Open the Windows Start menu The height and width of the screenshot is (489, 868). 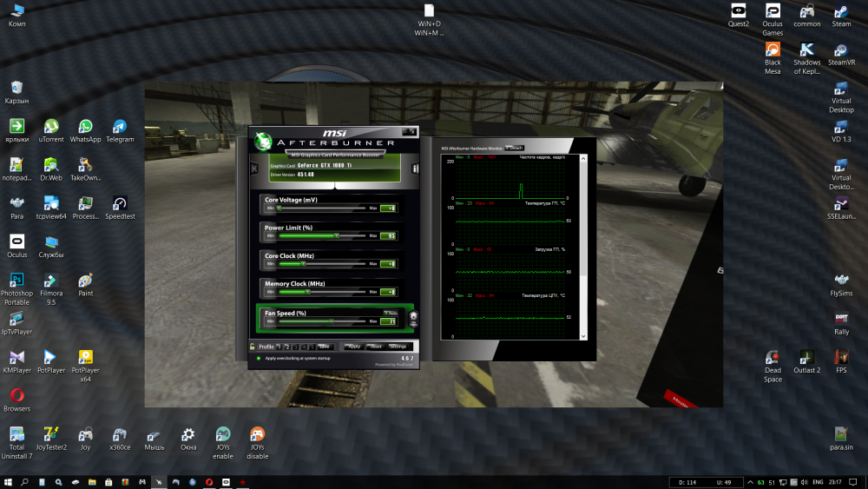pyautogui.click(x=8, y=482)
